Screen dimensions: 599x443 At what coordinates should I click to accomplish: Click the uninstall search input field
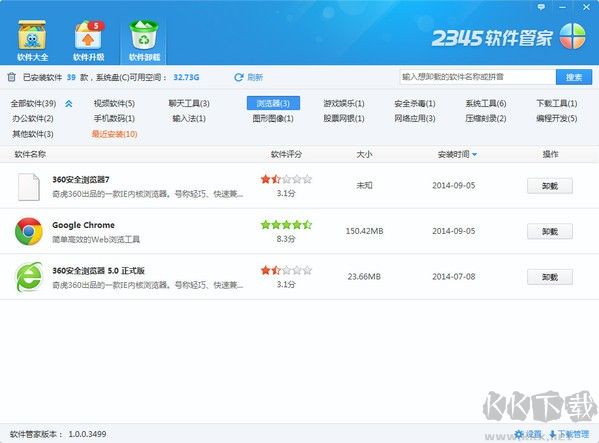click(x=478, y=77)
